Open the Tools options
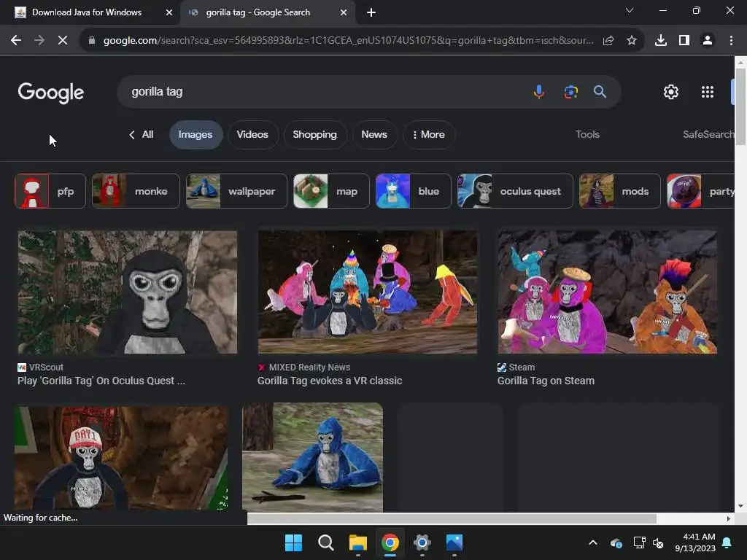The image size is (747, 560). click(587, 135)
